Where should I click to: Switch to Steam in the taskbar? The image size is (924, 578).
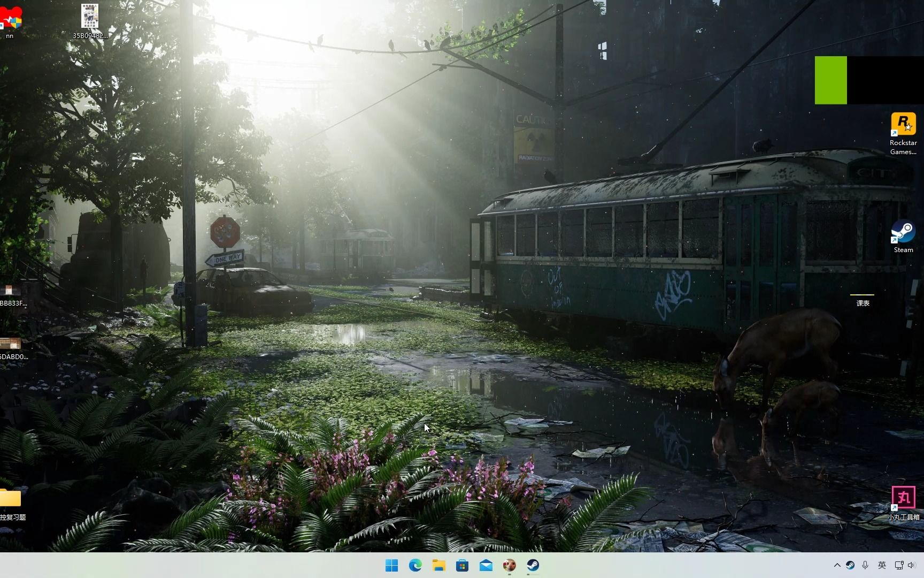pyautogui.click(x=533, y=565)
